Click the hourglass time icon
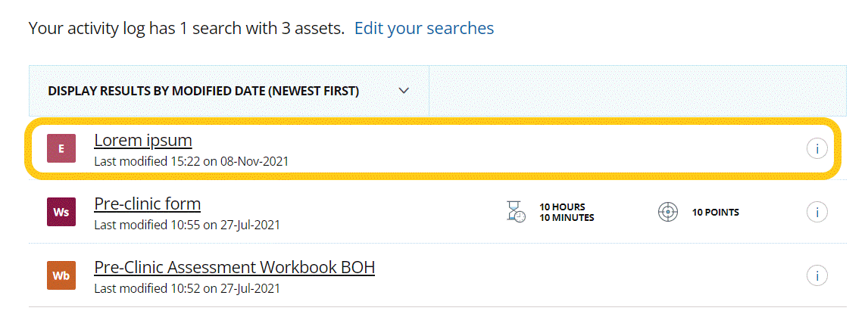The image size is (868, 314). pyautogui.click(x=516, y=212)
